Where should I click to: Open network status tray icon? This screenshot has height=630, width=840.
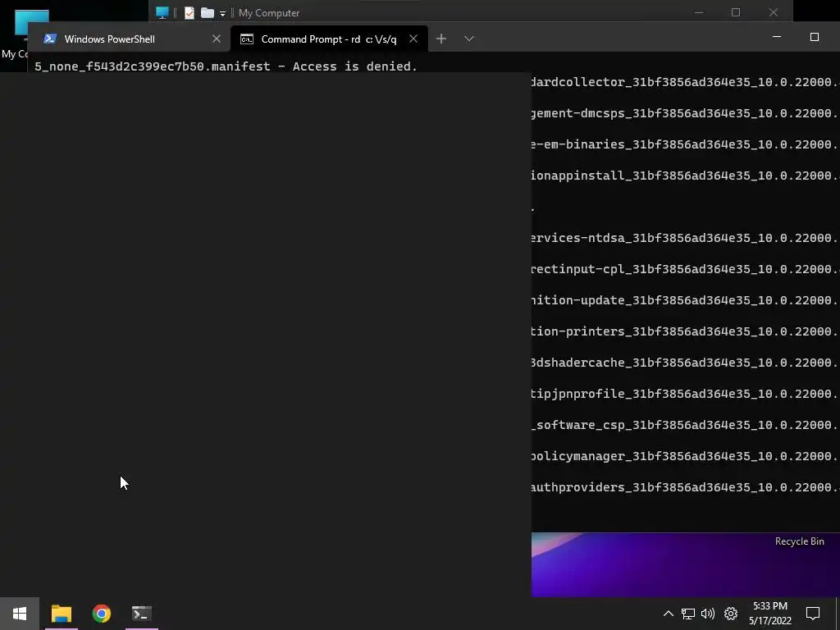coord(688,614)
